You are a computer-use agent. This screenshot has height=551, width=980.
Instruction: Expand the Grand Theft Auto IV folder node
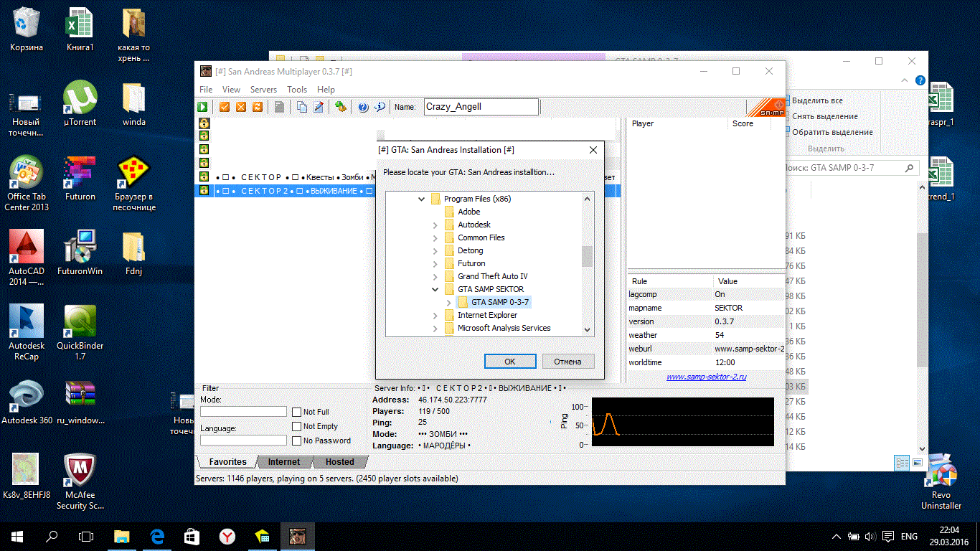(435, 276)
